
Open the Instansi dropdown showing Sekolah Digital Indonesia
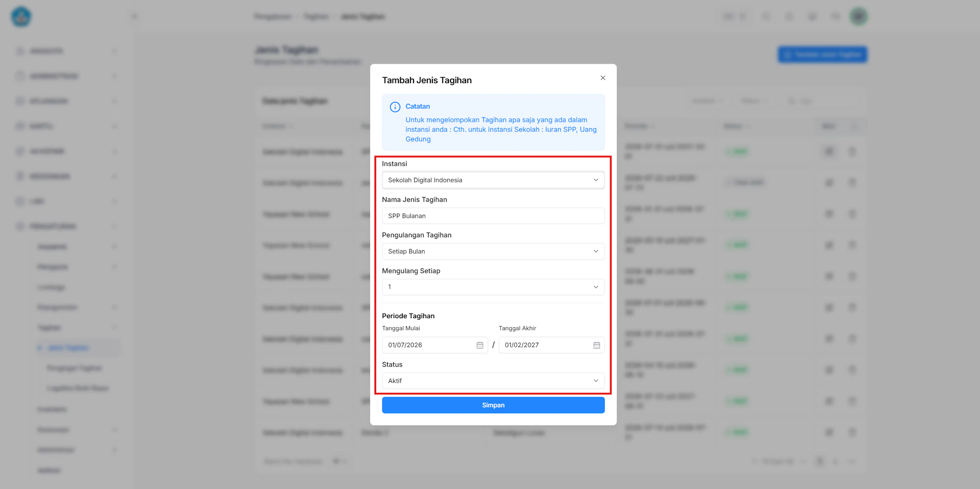coord(493,180)
